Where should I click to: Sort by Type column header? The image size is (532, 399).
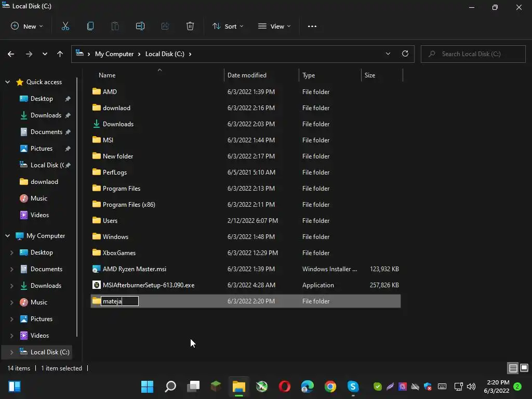point(309,75)
